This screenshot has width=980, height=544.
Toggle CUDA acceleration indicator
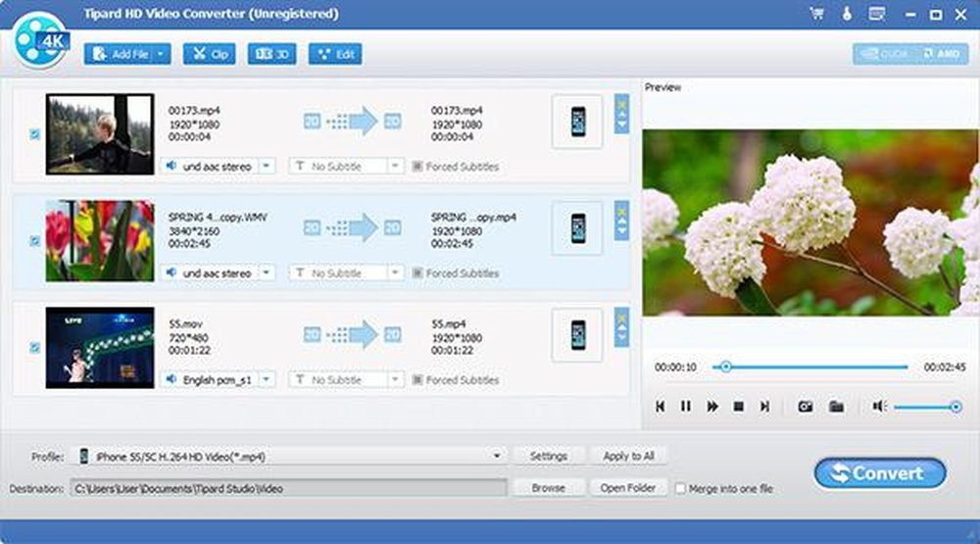(884, 55)
